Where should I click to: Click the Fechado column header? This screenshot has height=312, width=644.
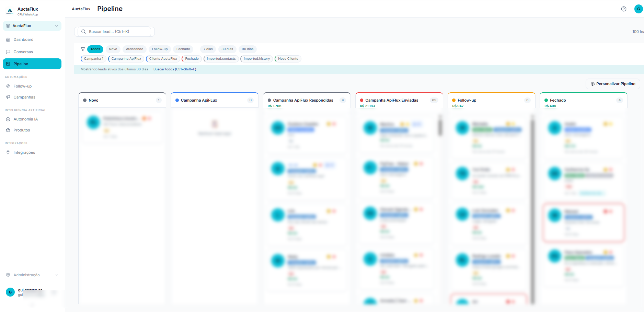click(584, 101)
